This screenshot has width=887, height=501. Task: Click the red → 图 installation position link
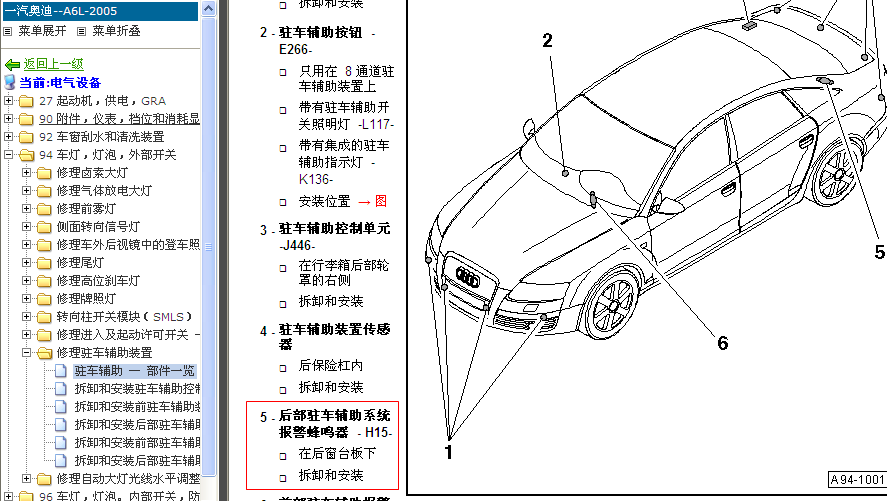tap(373, 201)
